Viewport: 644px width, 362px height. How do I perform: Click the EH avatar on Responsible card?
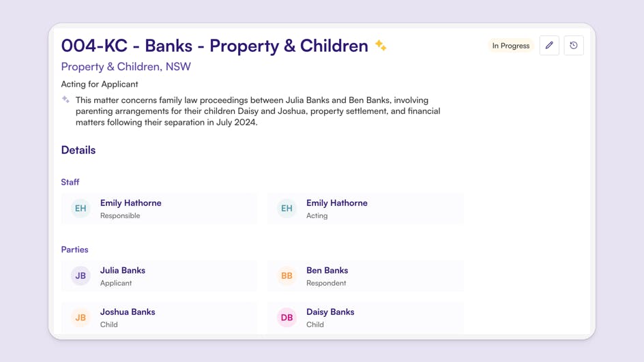point(80,209)
